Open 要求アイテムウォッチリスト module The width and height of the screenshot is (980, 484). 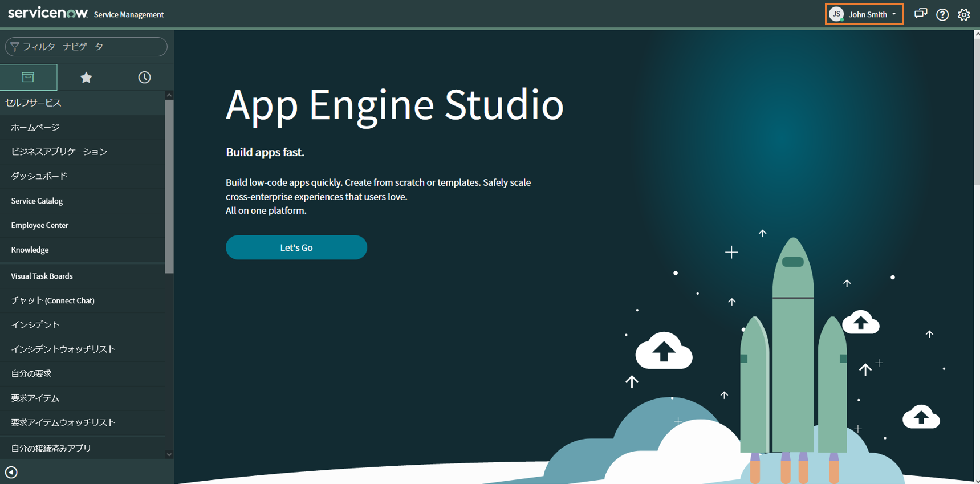83,423
